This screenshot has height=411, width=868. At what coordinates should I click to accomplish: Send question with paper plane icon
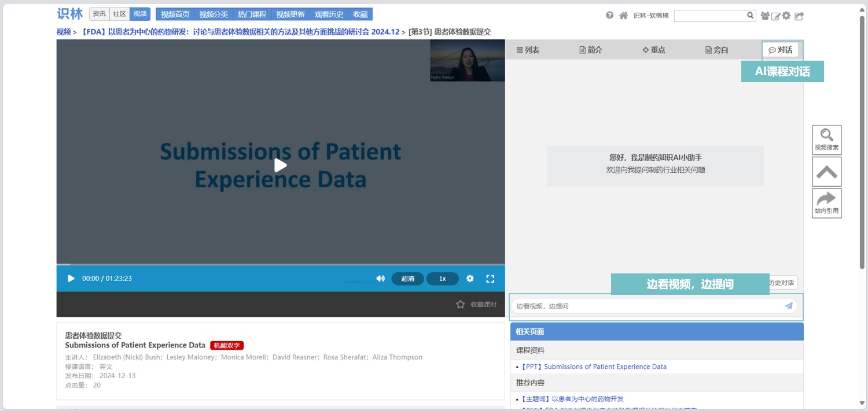click(x=788, y=306)
